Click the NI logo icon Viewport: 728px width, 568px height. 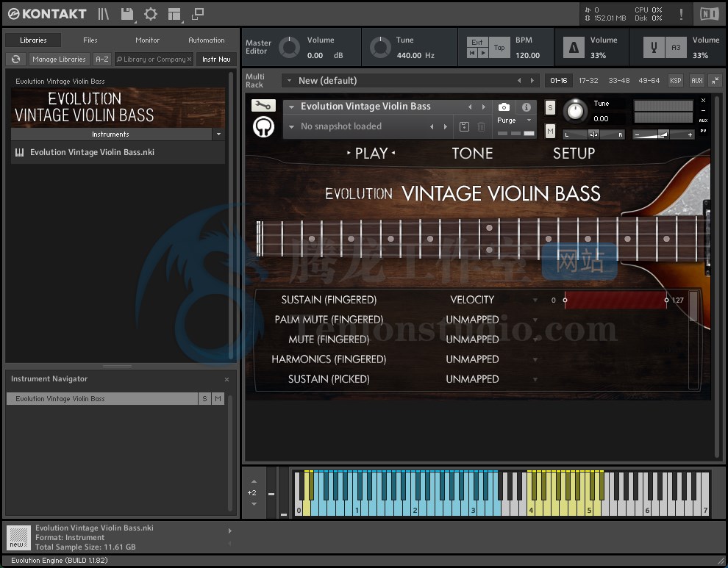(709, 14)
